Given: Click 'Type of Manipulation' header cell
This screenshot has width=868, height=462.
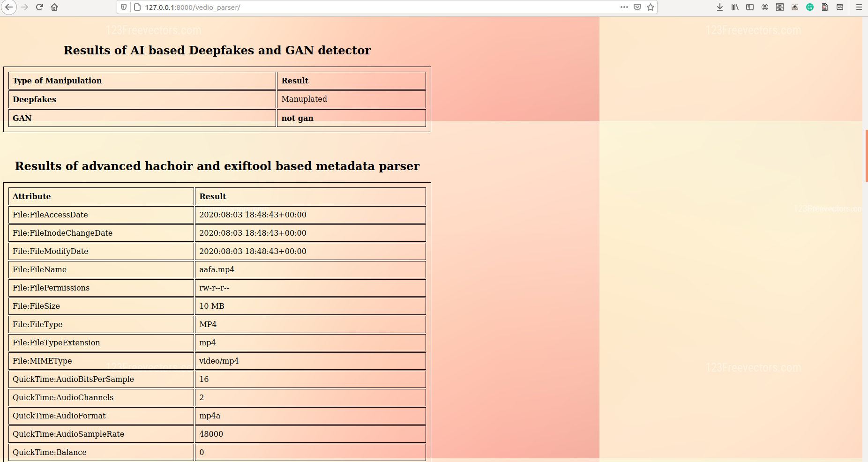Looking at the screenshot, I should pyautogui.click(x=142, y=81).
